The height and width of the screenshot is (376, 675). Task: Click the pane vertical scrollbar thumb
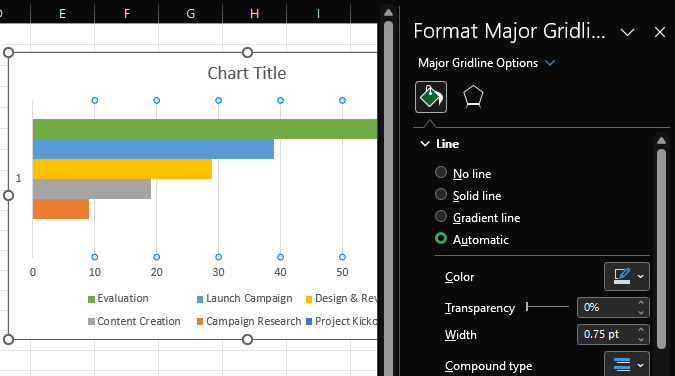tap(662, 249)
